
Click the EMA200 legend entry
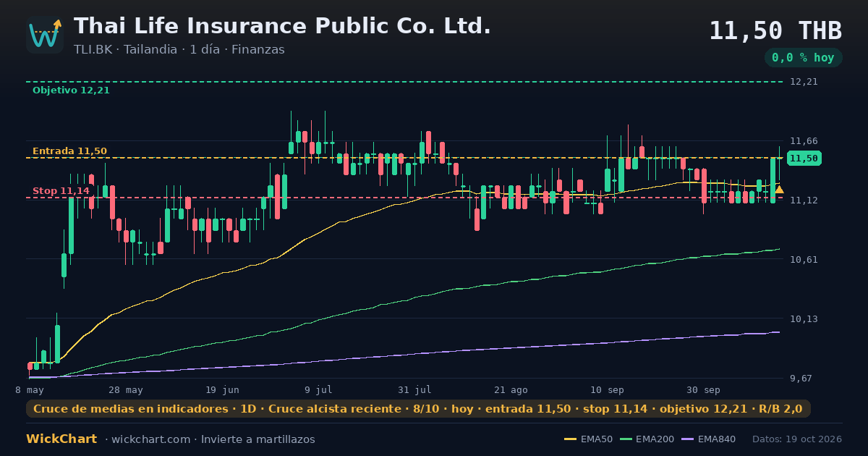click(647, 439)
